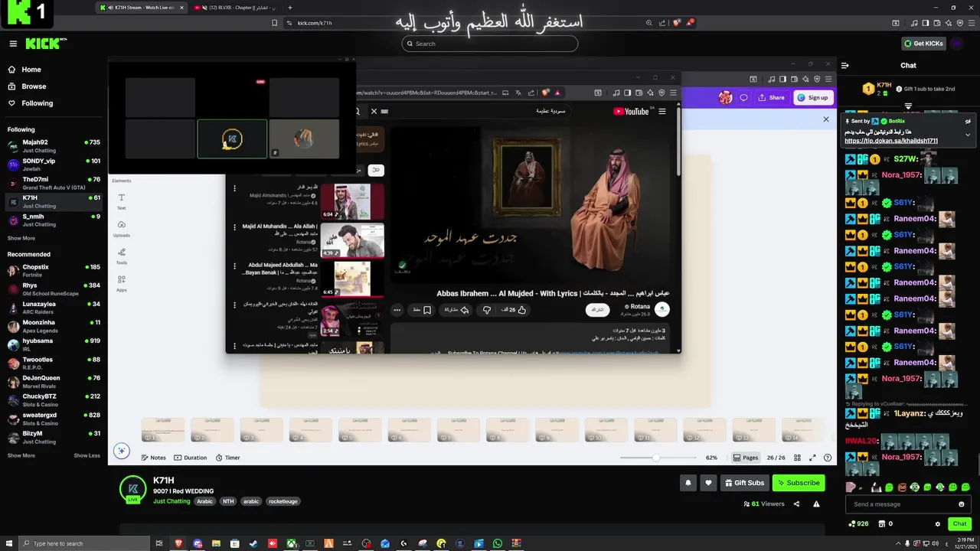Open Uploads in Canva sidebar

[121, 229]
